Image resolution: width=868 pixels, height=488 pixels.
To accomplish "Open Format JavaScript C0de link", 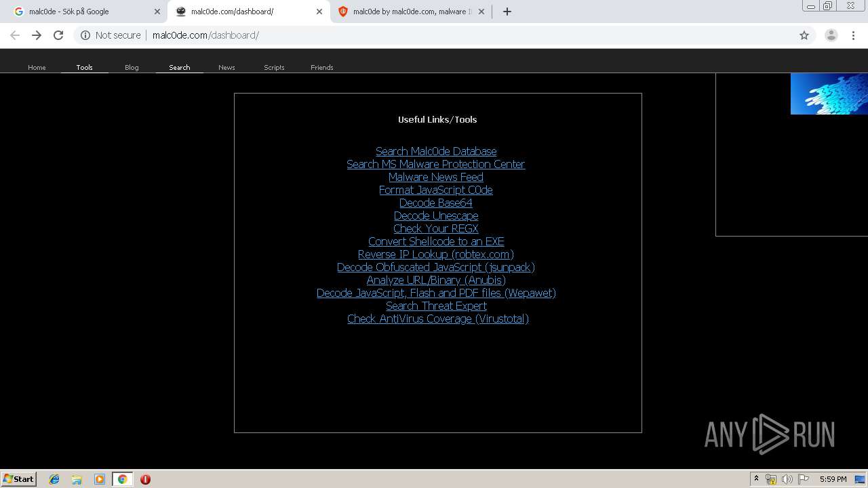I will pos(436,190).
